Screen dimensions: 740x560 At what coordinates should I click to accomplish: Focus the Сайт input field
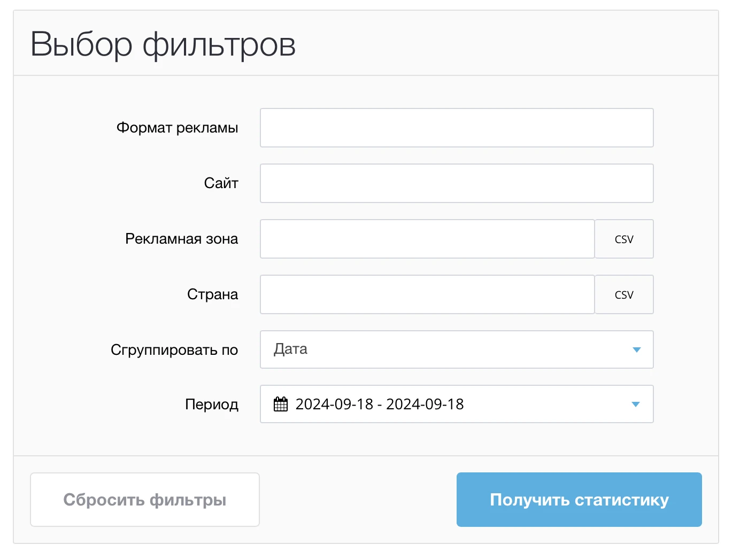[x=457, y=183]
